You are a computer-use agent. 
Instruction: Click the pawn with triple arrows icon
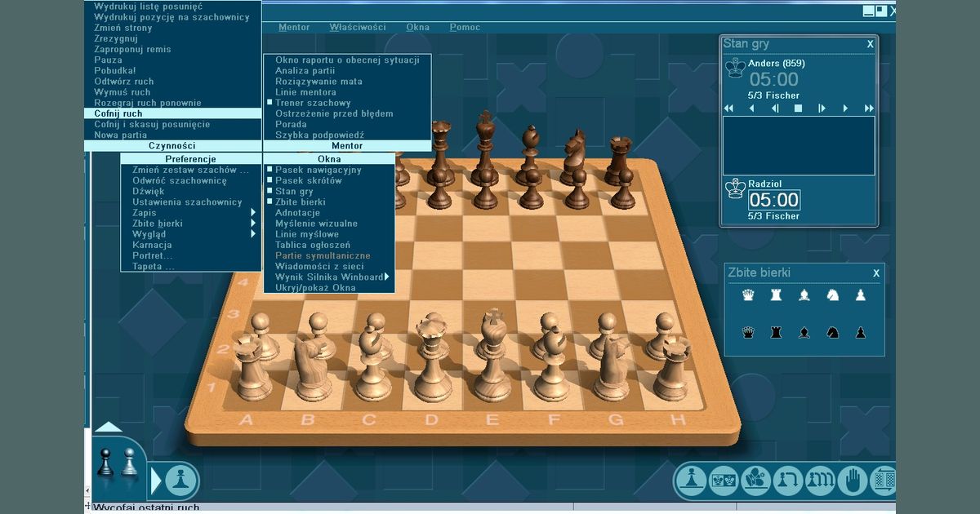point(820,479)
